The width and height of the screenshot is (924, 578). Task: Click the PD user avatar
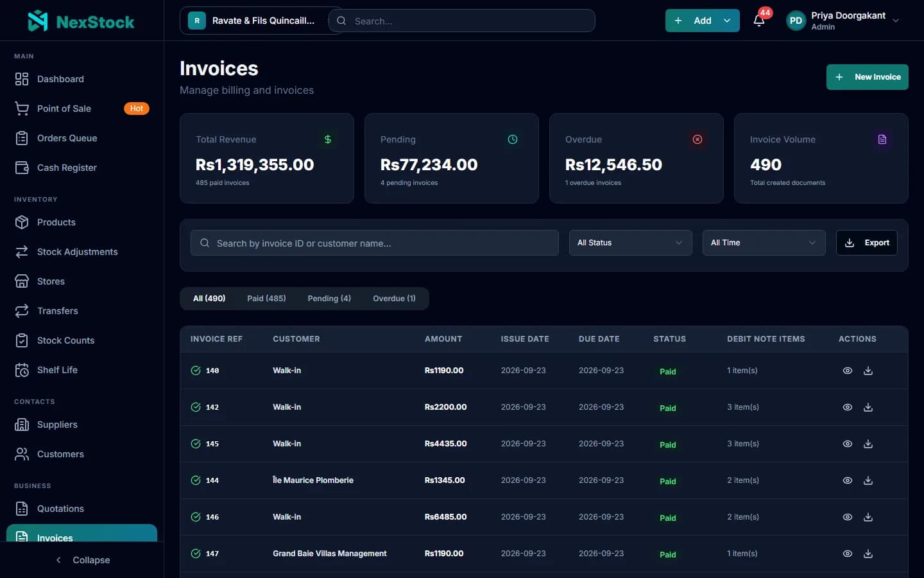click(x=796, y=21)
